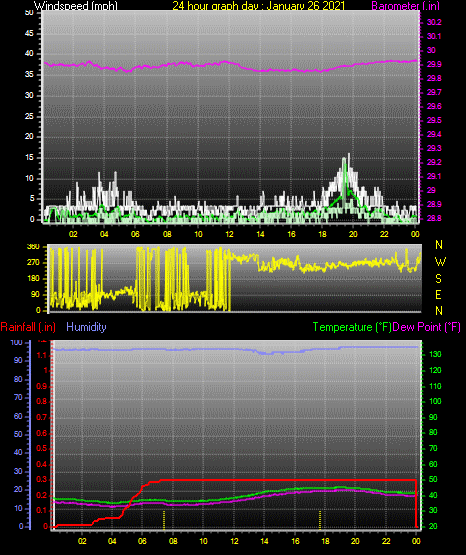Click the 130 value on temperature axis
The image size is (466, 555).
tap(435, 354)
